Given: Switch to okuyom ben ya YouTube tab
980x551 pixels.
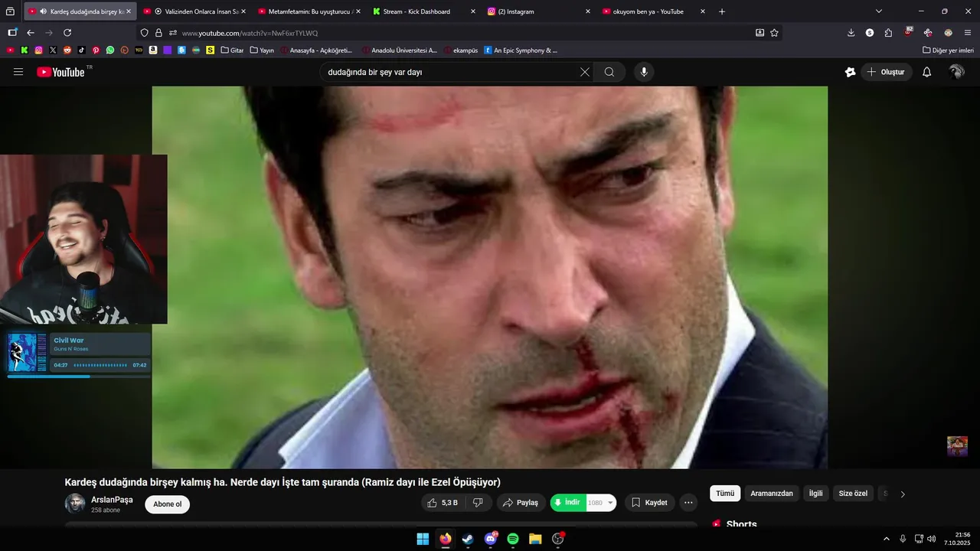Looking at the screenshot, I should coord(652,11).
